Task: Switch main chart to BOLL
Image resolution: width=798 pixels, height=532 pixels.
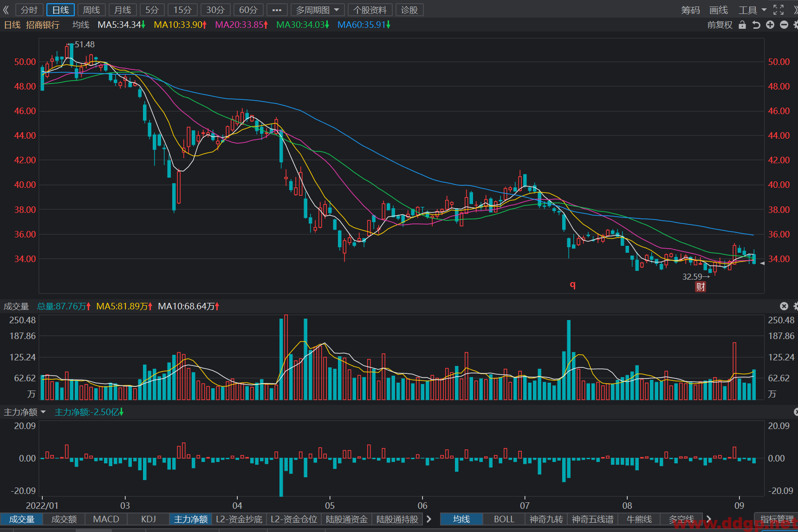Action: [504, 519]
